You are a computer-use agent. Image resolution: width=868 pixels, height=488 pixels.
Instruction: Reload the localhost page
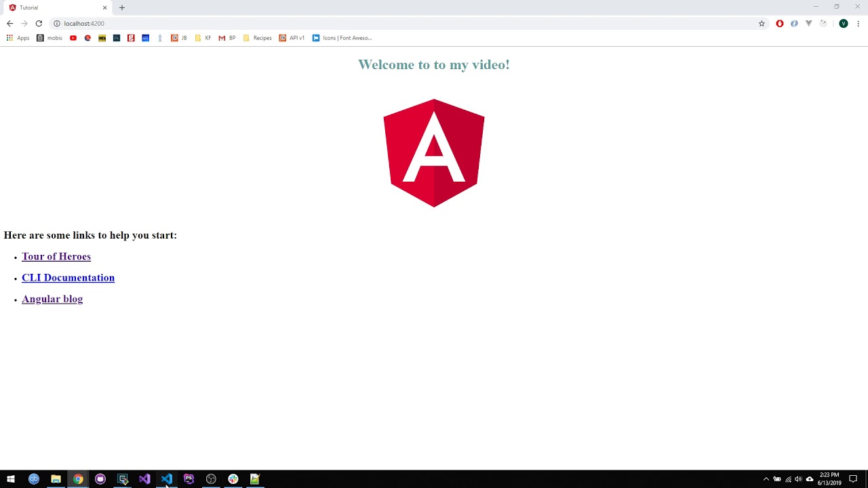point(39,24)
